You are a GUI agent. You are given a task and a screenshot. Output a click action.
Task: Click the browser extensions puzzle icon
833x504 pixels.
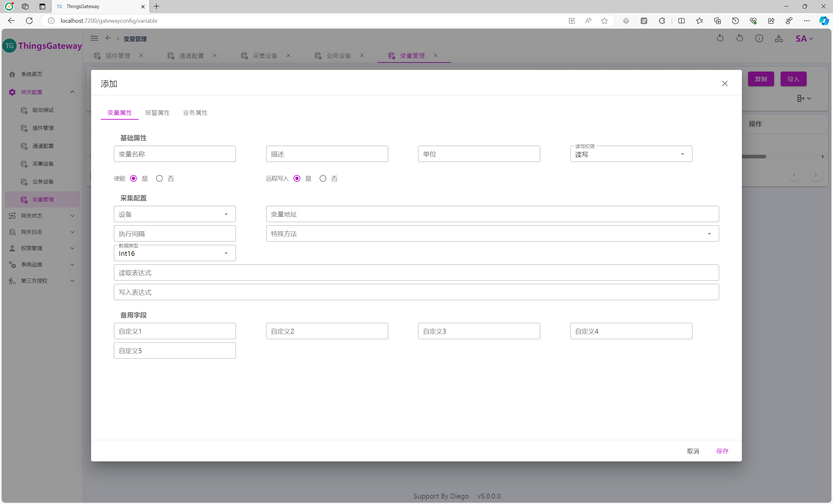662,21
